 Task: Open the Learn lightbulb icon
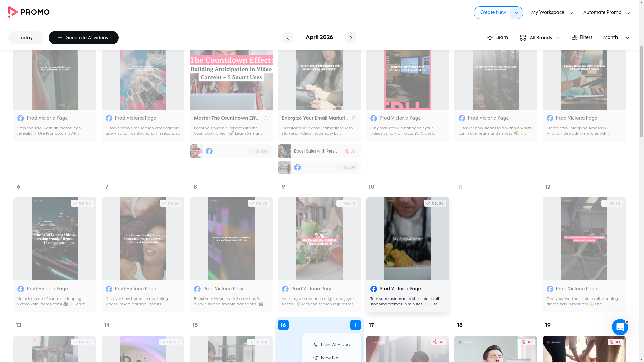tap(490, 38)
